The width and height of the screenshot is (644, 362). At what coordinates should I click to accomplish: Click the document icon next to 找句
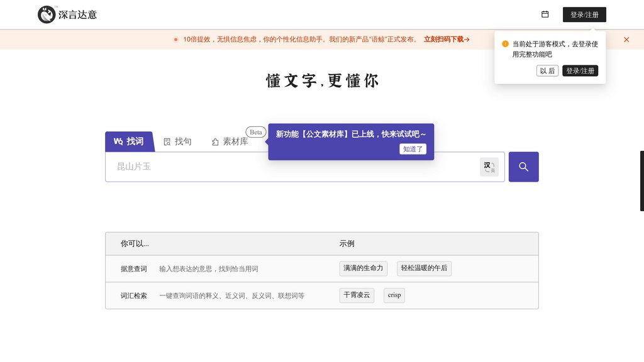(x=166, y=141)
